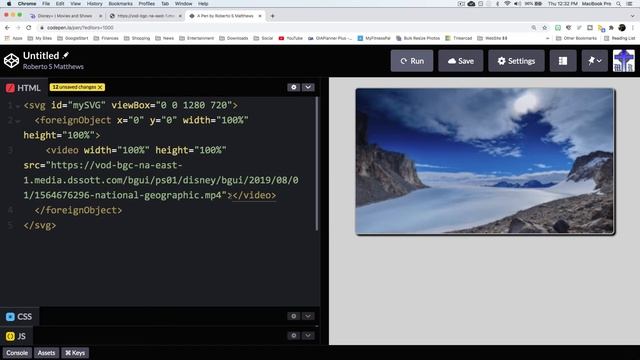Click the video preview thumbnail
The width and height of the screenshot is (640, 360).
coord(485,161)
